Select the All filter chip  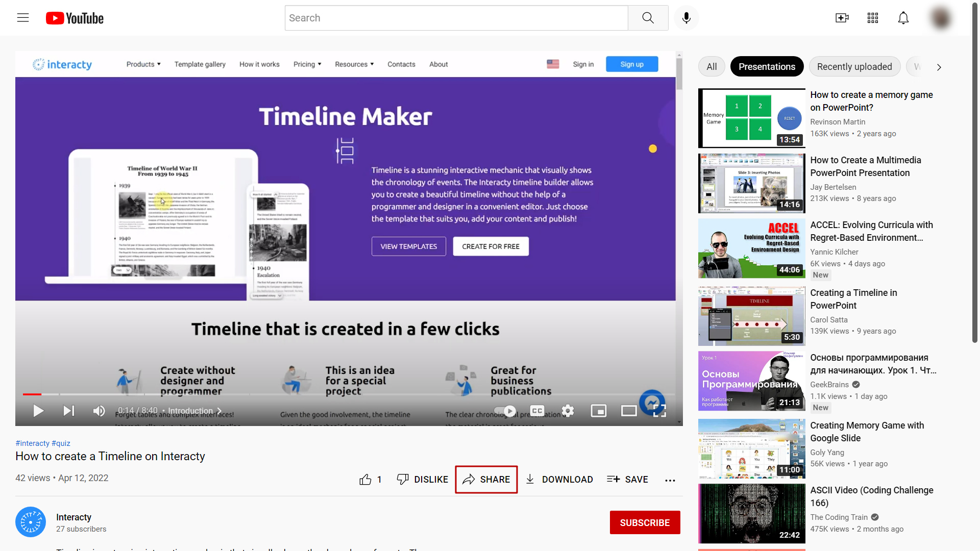click(712, 66)
